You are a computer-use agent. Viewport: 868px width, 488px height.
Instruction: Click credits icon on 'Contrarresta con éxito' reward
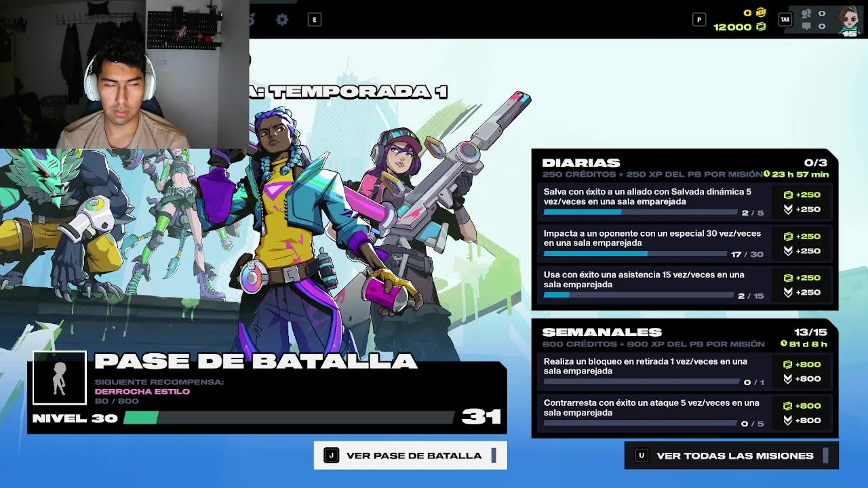tap(788, 405)
